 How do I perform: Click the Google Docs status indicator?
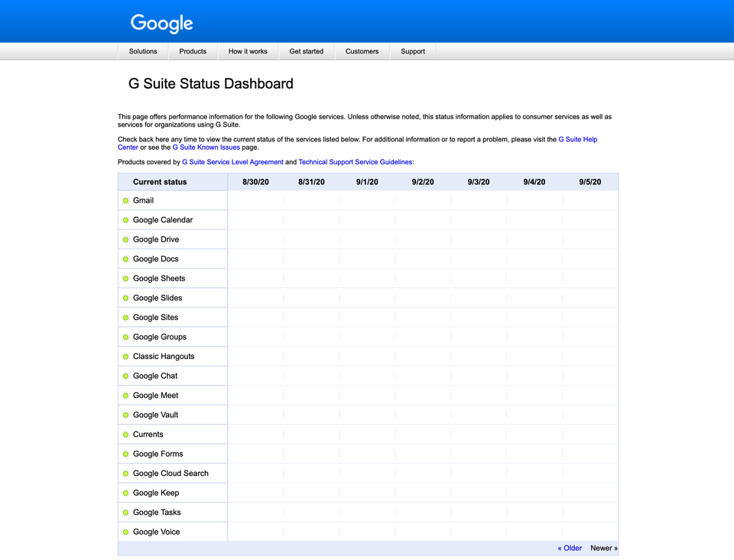pyautogui.click(x=125, y=258)
